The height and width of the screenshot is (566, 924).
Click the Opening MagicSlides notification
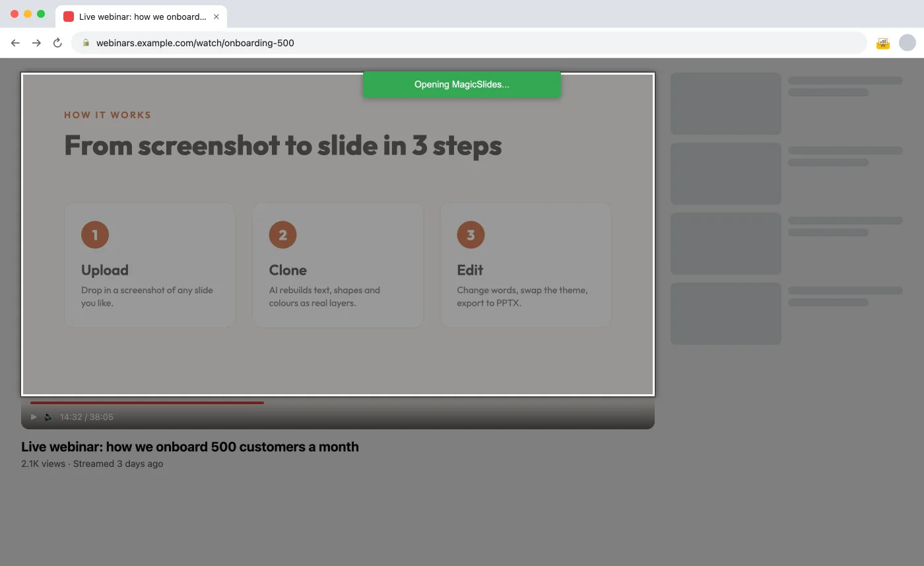462,85
